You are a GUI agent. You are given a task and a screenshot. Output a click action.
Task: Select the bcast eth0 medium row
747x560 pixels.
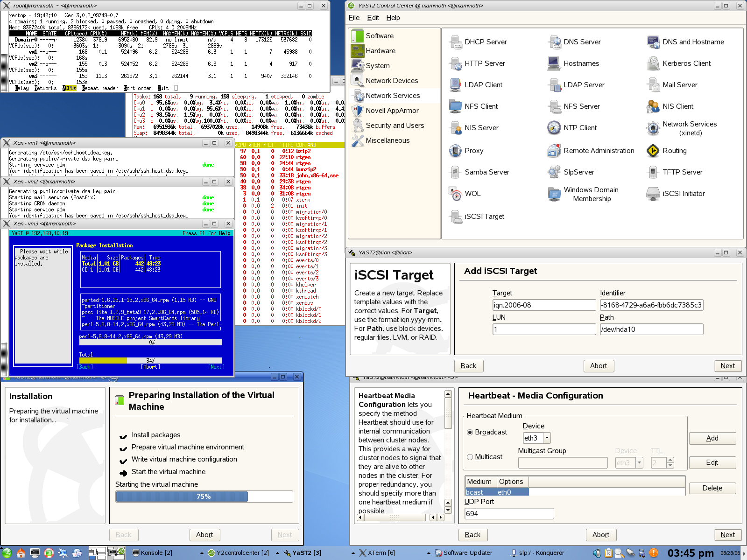[497, 492]
